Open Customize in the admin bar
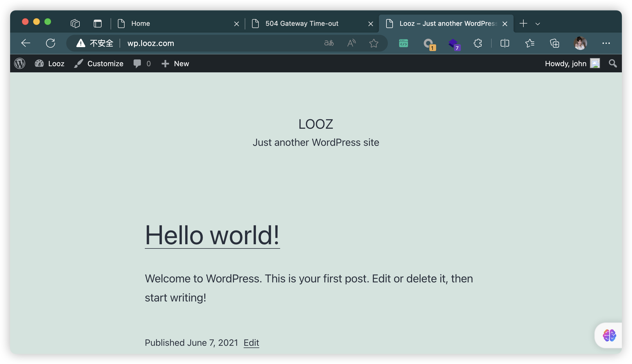 99,63
